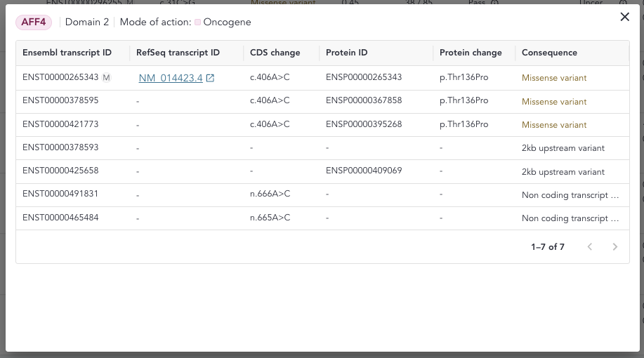The width and height of the screenshot is (644, 358).
Task: Click the external link icon beside NM_014423.4
Action: [210, 78]
